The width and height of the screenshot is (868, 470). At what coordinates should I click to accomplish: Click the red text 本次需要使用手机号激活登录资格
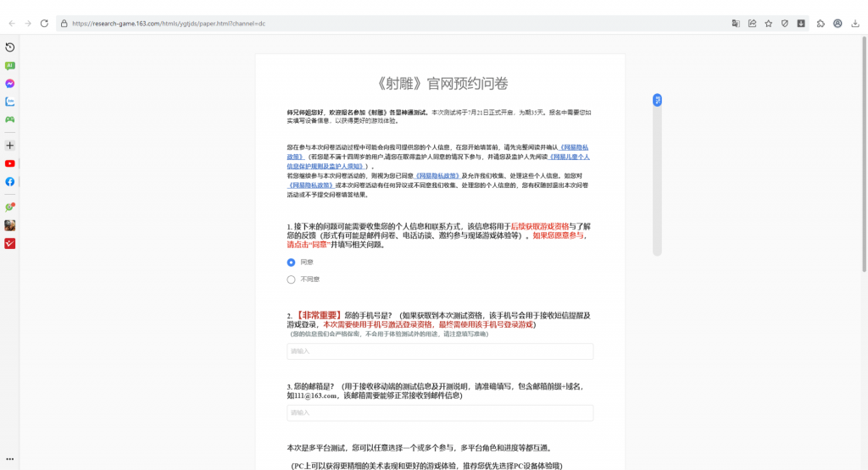pyautogui.click(x=379, y=324)
